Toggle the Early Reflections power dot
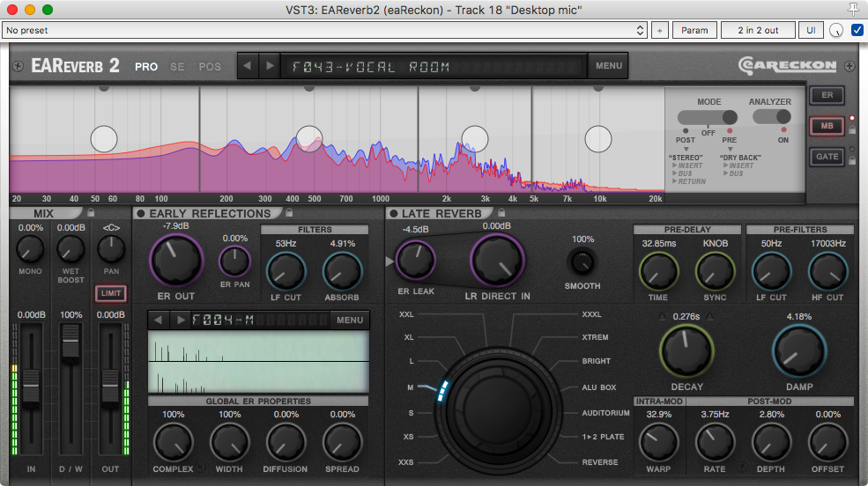The width and height of the screenshot is (868, 486). pos(141,213)
